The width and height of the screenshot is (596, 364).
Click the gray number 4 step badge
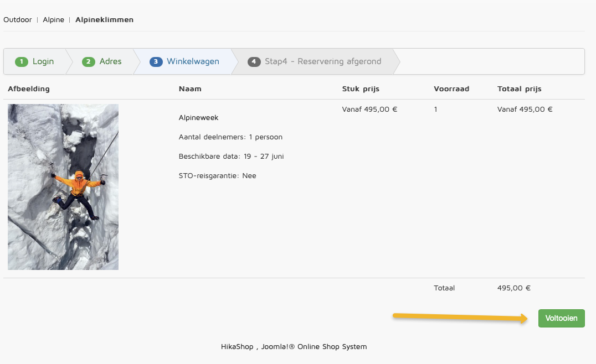coord(254,61)
